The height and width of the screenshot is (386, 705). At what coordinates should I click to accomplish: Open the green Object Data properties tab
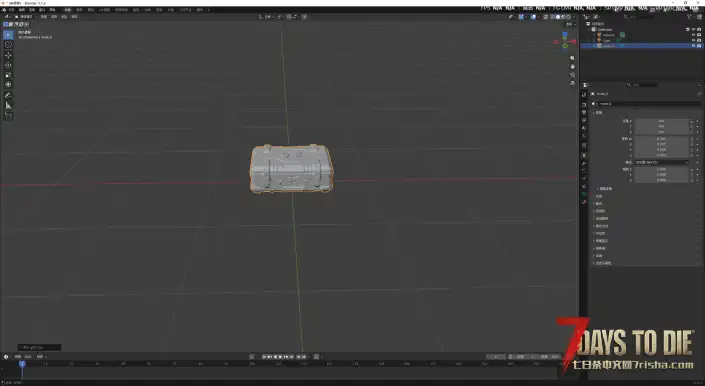[584, 194]
